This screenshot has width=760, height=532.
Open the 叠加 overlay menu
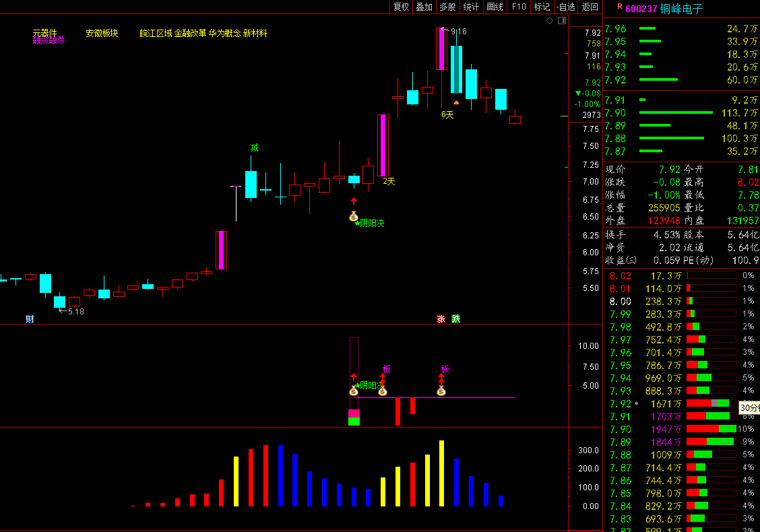coord(424,7)
